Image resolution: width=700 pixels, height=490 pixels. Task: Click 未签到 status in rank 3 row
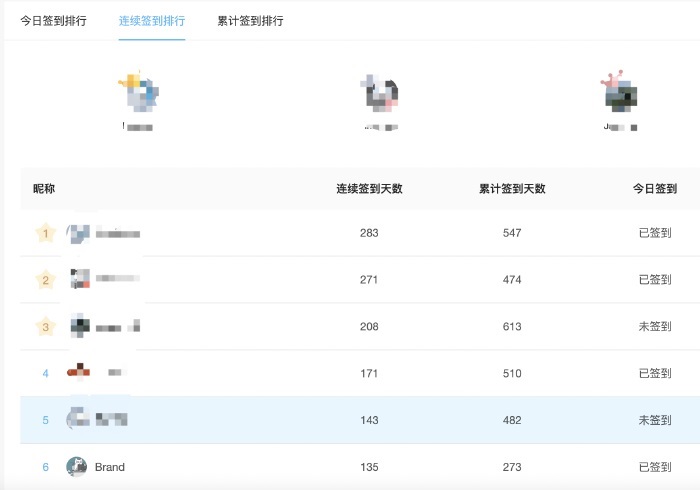tap(655, 327)
